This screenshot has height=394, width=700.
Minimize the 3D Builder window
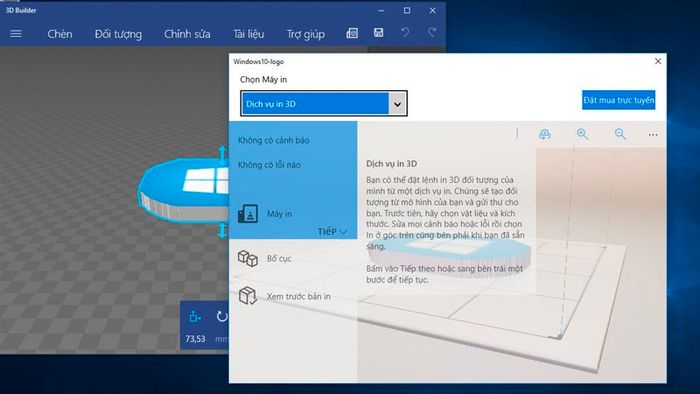381,10
